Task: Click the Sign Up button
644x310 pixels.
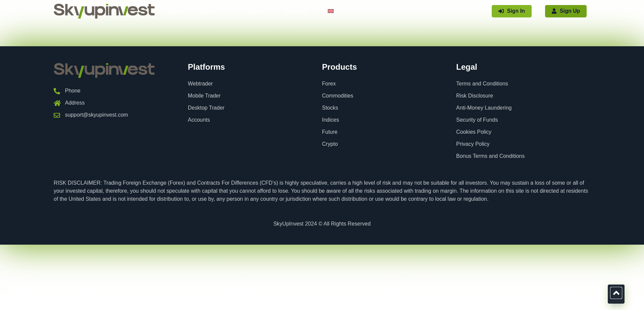Action: [566, 11]
